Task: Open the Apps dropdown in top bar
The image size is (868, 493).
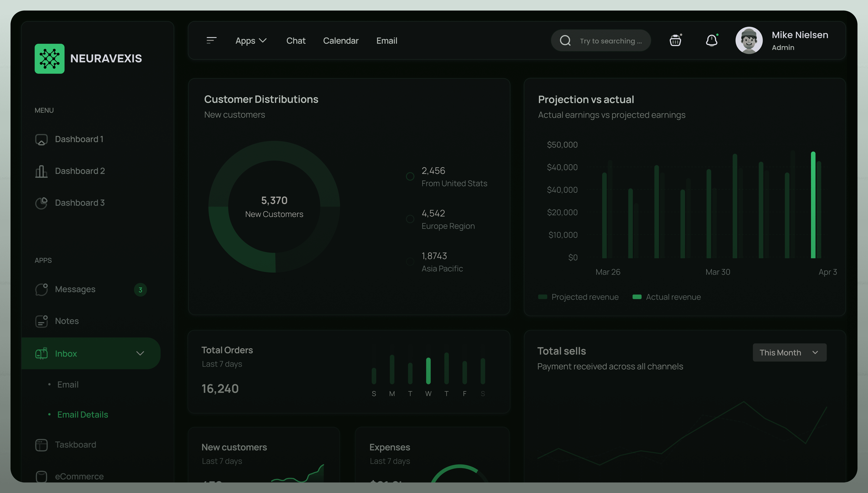Action: [x=251, y=41]
